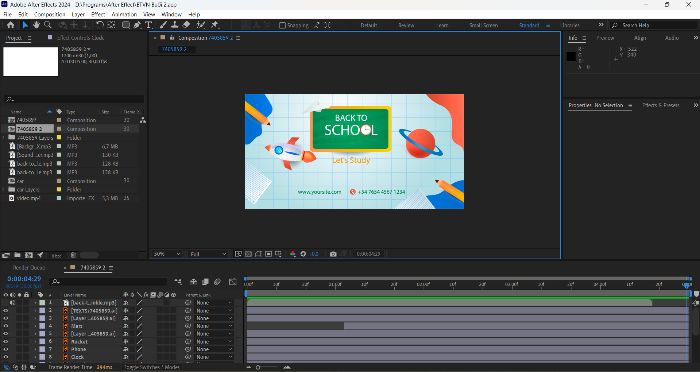Select the Hand tool
The image size is (700, 372).
click(36, 25)
